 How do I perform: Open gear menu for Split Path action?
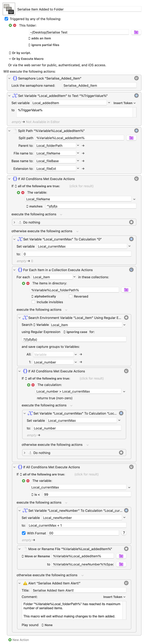click(x=136, y=130)
